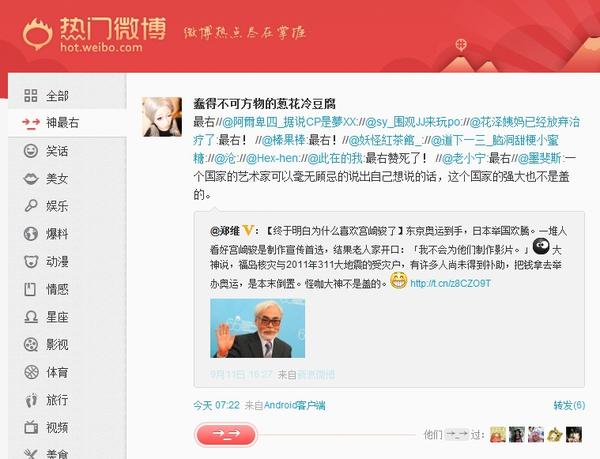Open the Miyazaki photo thumbnail

[258, 328]
